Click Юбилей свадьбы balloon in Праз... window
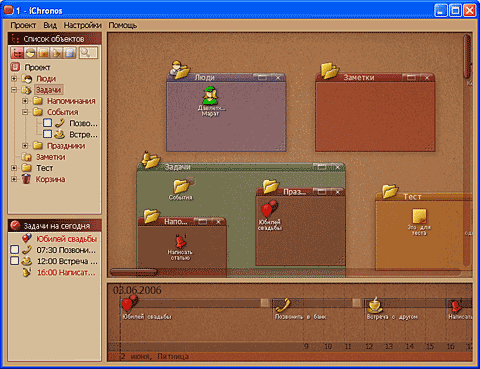The height and width of the screenshot is (369, 480). [x=269, y=209]
